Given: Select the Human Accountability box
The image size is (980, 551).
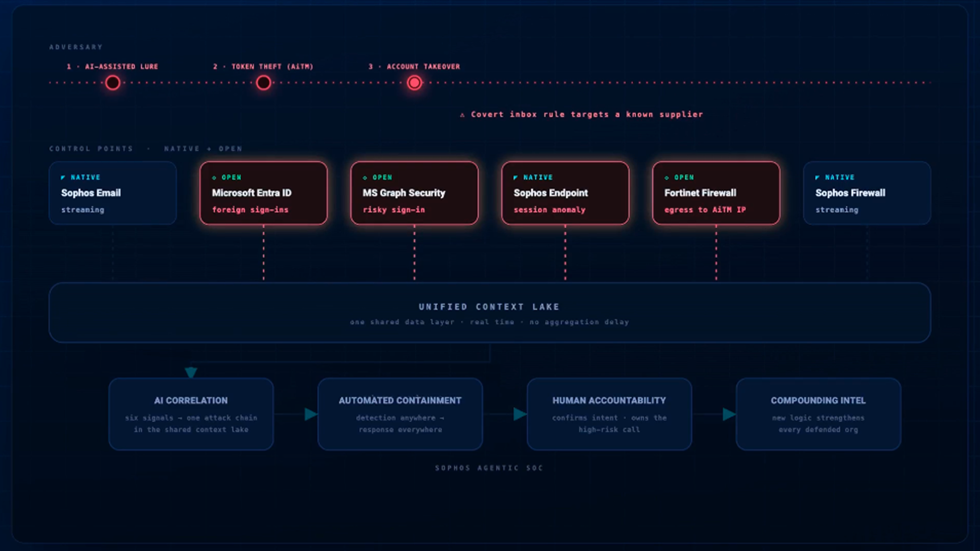Looking at the screenshot, I should click(609, 414).
